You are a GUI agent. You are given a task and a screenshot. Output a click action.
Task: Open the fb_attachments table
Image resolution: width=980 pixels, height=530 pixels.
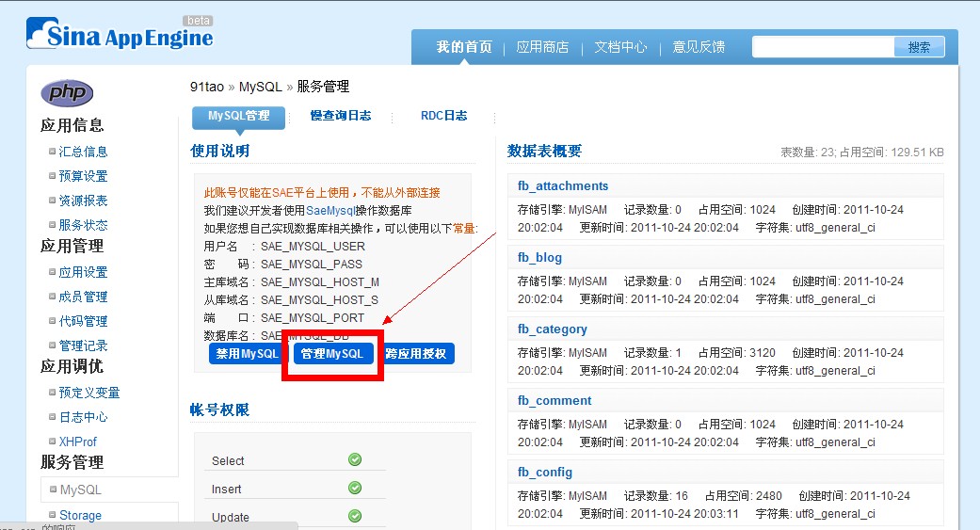(563, 185)
